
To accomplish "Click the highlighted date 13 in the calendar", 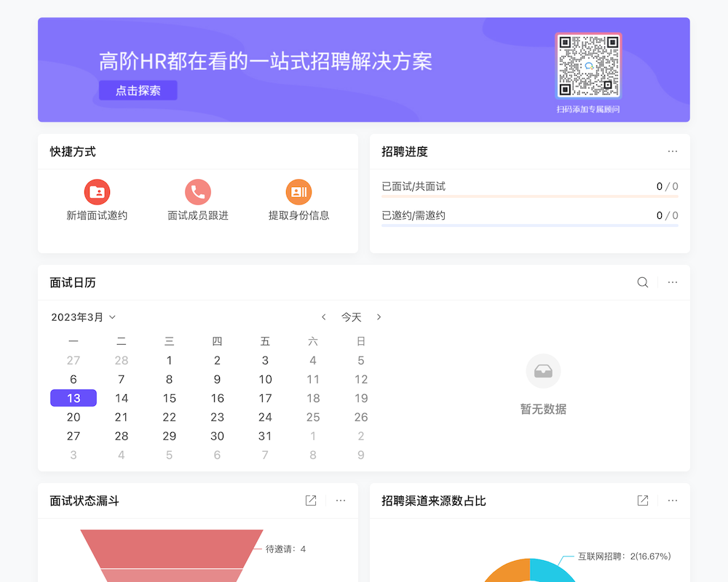I will click(x=73, y=398).
